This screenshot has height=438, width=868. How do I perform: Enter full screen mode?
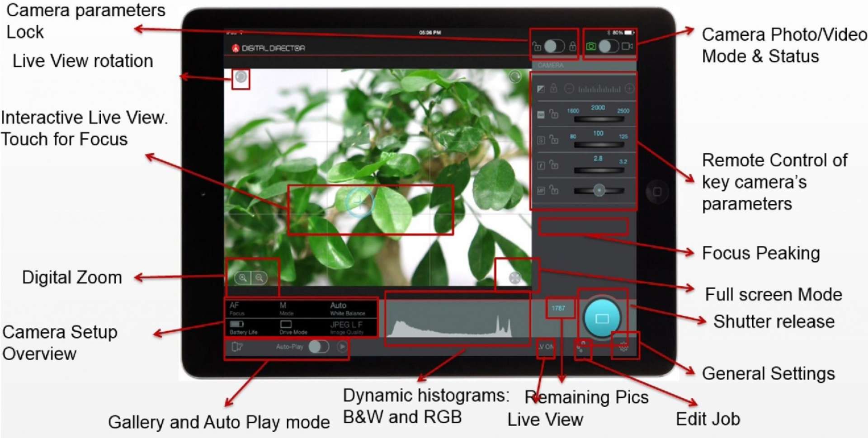515,278
